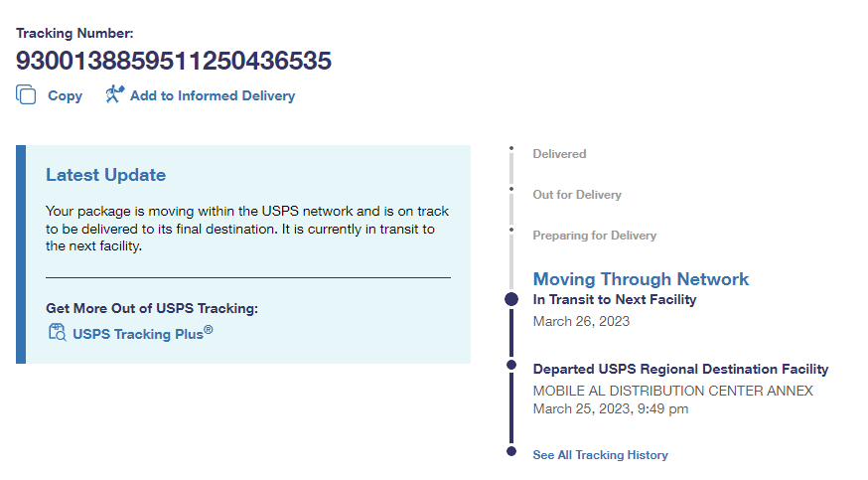The image size is (868, 480).
Task: Click the See All Tracking History dot
Action: click(x=511, y=451)
